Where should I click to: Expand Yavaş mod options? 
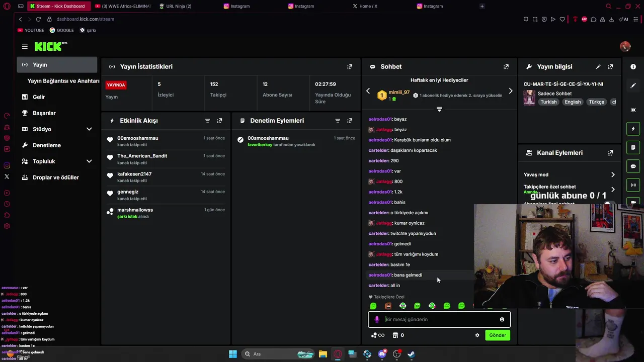pos(613,174)
